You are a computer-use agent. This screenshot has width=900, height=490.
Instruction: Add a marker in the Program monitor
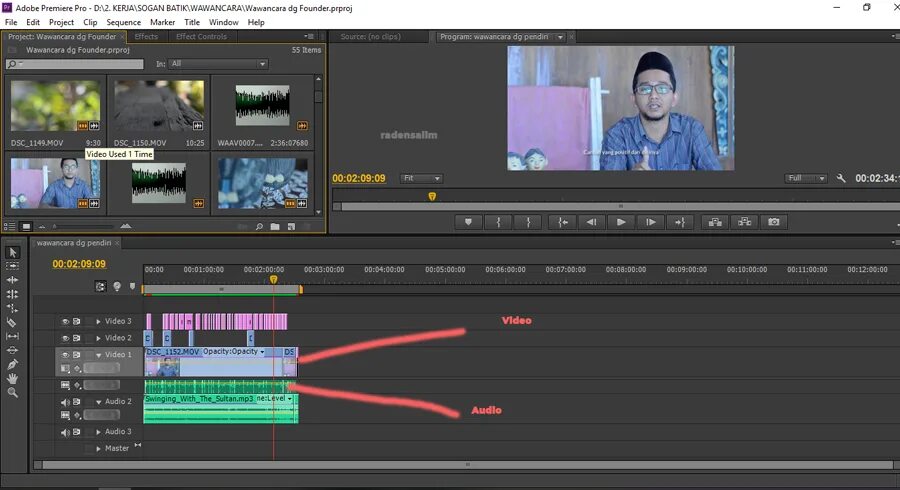click(x=468, y=222)
